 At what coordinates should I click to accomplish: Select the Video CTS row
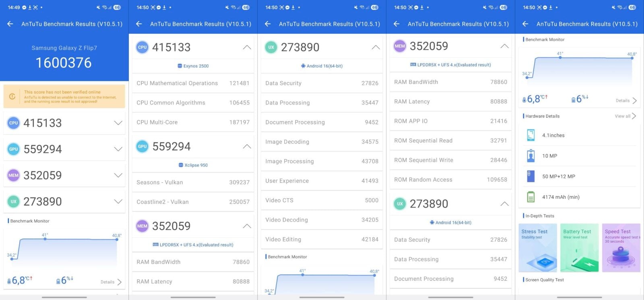(x=322, y=200)
